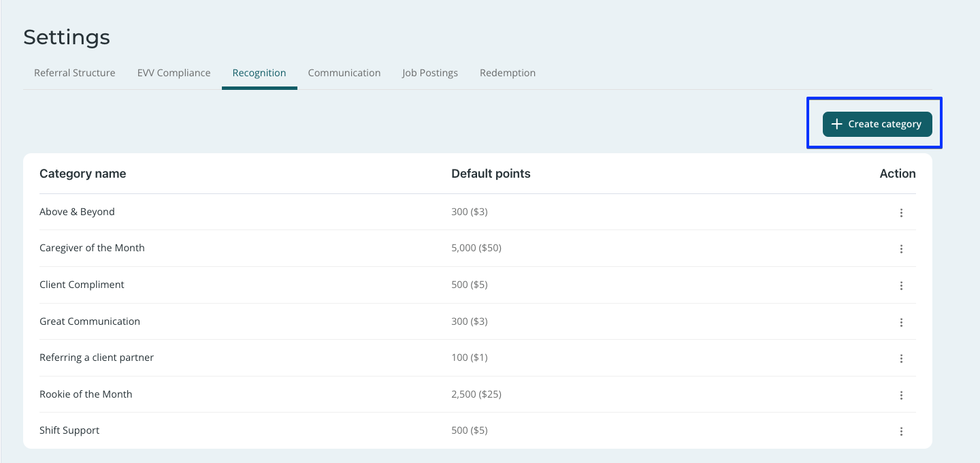Image resolution: width=980 pixels, height=463 pixels.
Task: Click the Action column header
Action: pyautogui.click(x=898, y=174)
